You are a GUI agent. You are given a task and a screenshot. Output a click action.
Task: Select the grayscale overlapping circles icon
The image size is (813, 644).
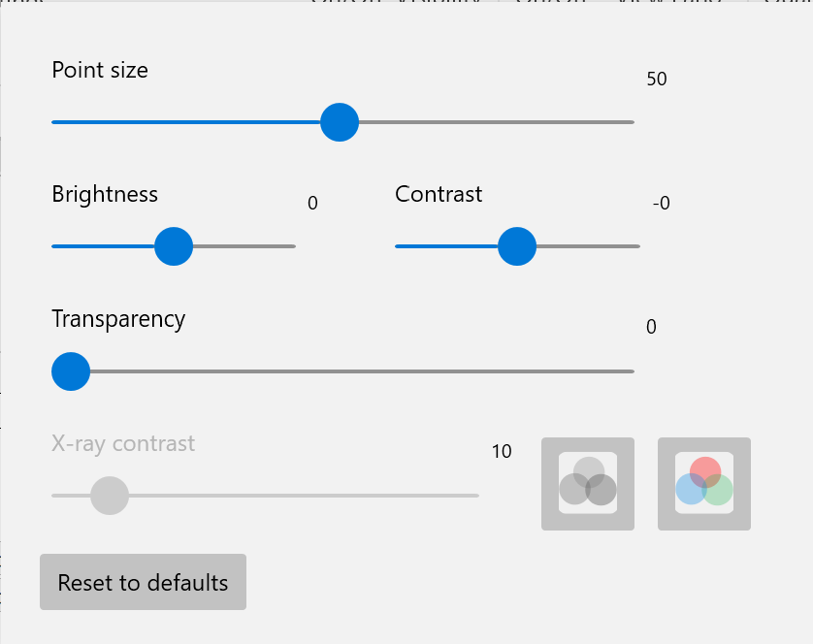[x=588, y=484]
